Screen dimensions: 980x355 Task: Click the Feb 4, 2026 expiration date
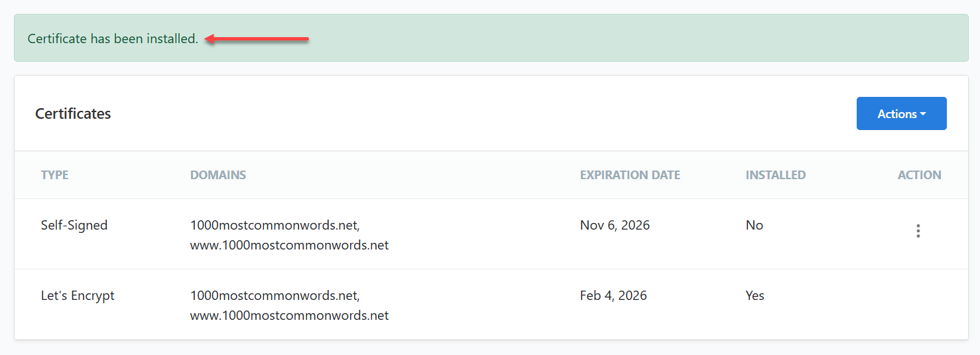613,295
